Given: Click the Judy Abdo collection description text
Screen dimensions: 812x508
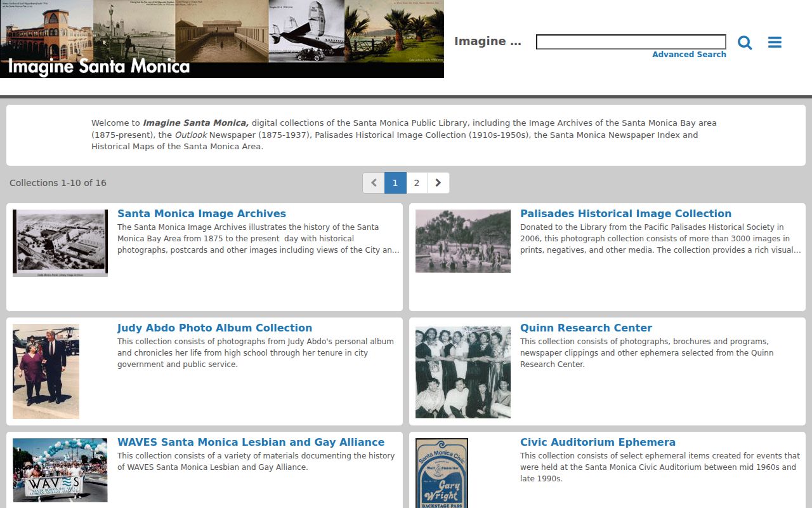Looking at the screenshot, I should (x=256, y=353).
